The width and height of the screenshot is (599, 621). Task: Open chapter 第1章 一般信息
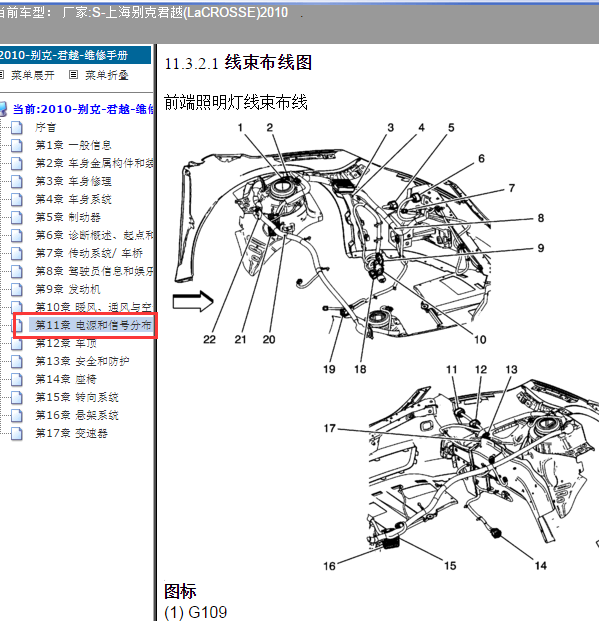73,145
